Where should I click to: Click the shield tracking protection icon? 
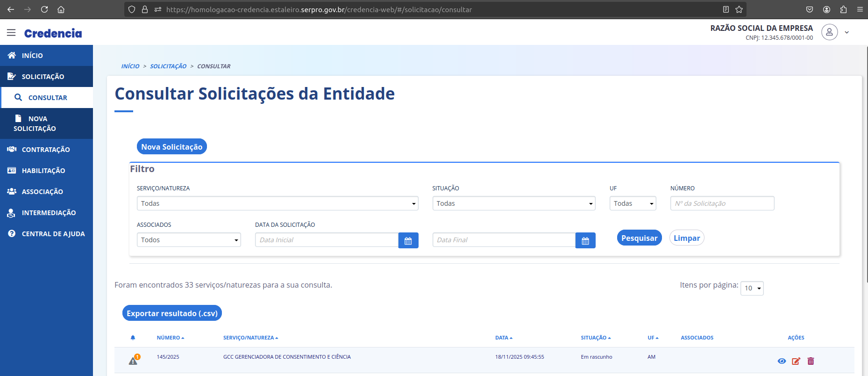tap(132, 9)
